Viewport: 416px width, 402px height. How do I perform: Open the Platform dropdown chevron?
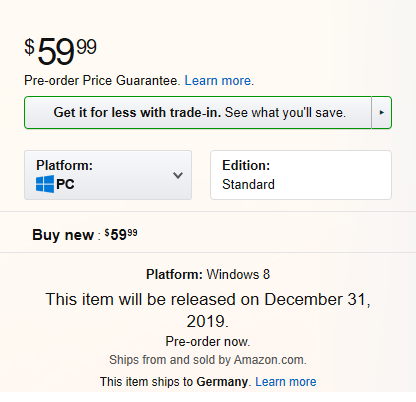click(x=178, y=175)
